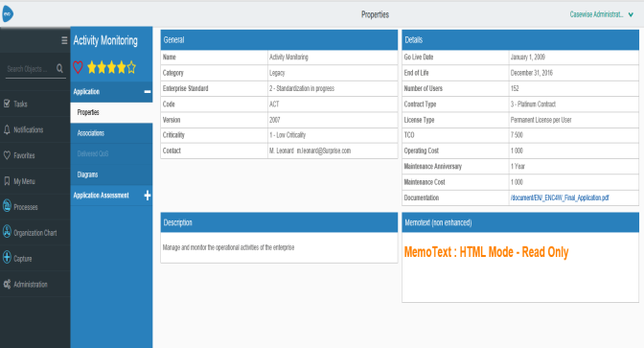Open Notifications in the sidebar
The image size is (644, 348).
34,129
